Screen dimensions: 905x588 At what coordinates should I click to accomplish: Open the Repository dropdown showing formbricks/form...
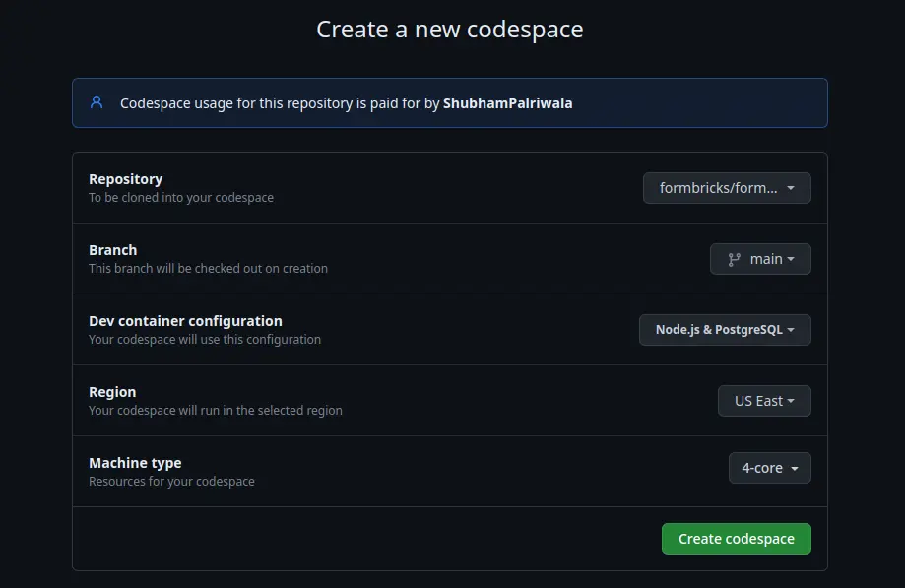point(727,188)
